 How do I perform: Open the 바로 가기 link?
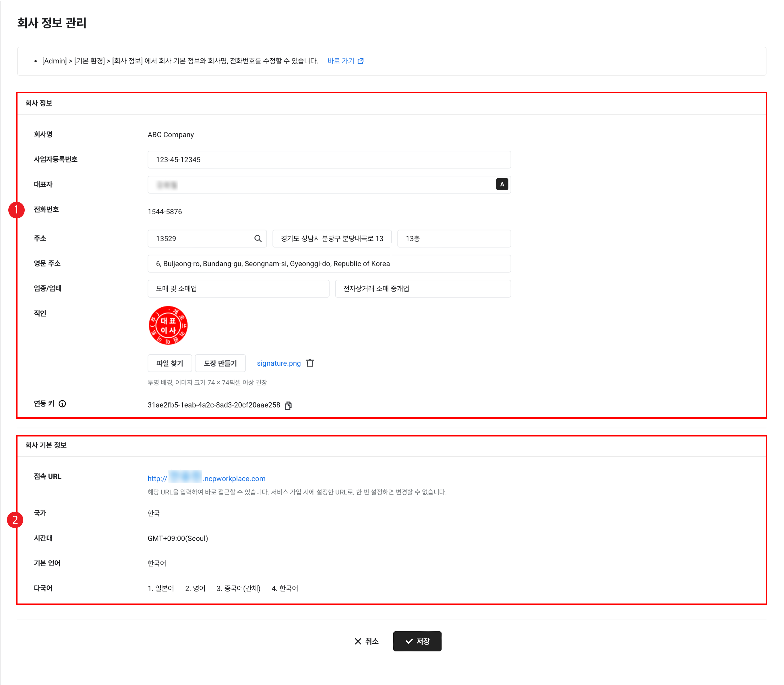[340, 61]
